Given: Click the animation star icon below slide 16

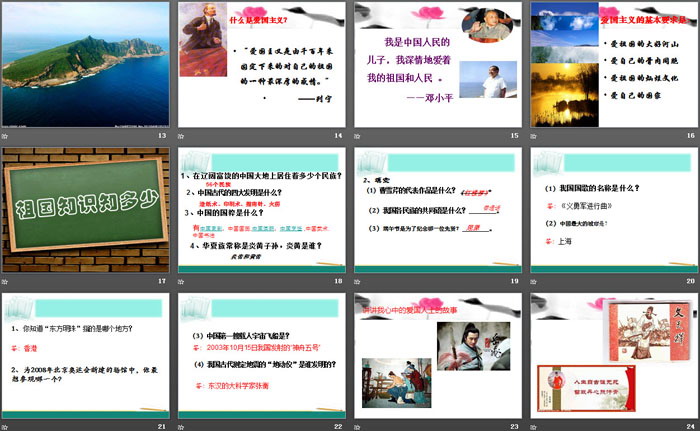Looking at the screenshot, I should click(x=537, y=137).
